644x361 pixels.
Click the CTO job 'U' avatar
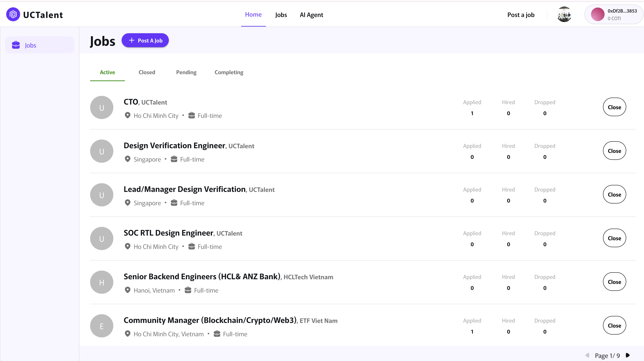coord(102,107)
